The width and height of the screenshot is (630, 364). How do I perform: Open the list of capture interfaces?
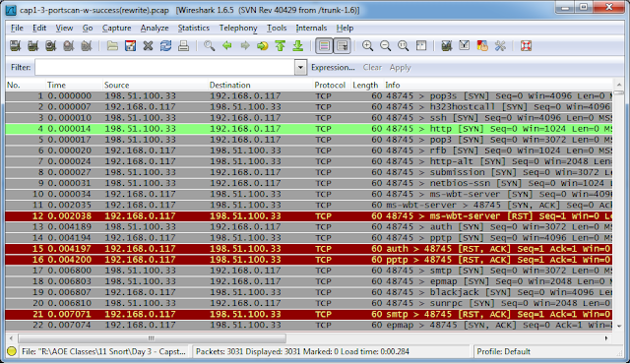[16, 46]
